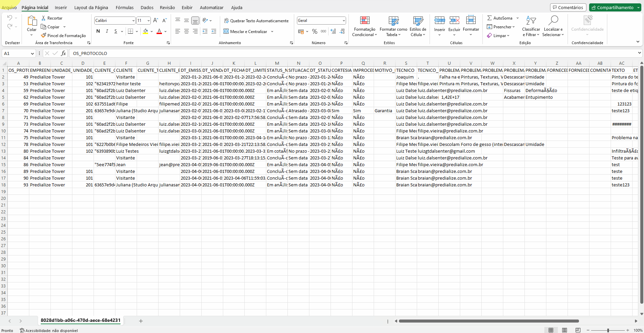Select the sheet tab named 8028d1bb

[80, 320]
